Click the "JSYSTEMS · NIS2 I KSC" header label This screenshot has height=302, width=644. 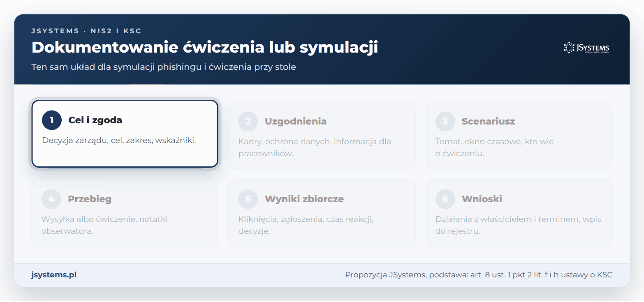click(86, 31)
